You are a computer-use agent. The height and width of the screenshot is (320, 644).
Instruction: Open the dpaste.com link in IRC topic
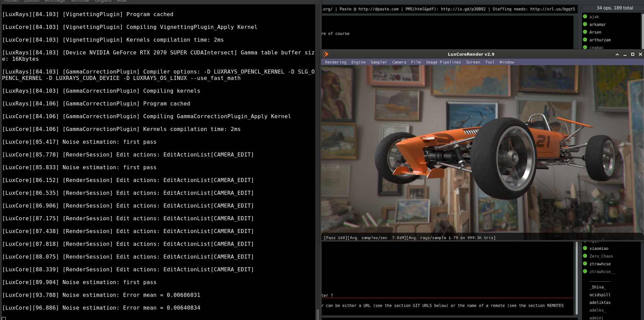pos(378,9)
